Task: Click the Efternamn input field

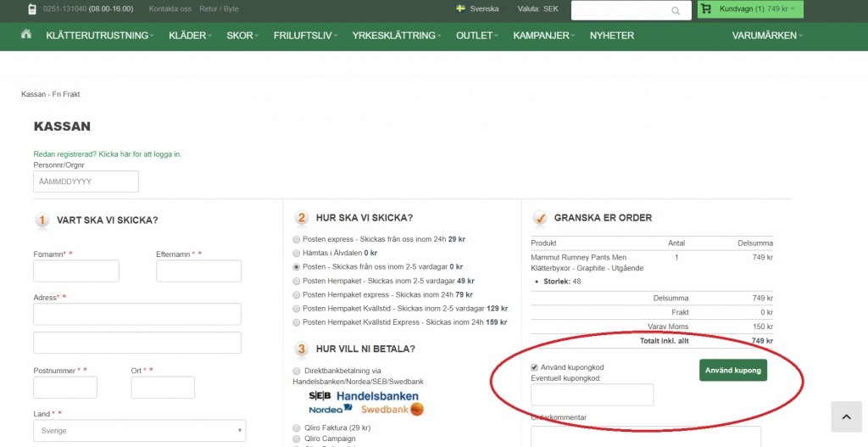Action: tap(198, 271)
